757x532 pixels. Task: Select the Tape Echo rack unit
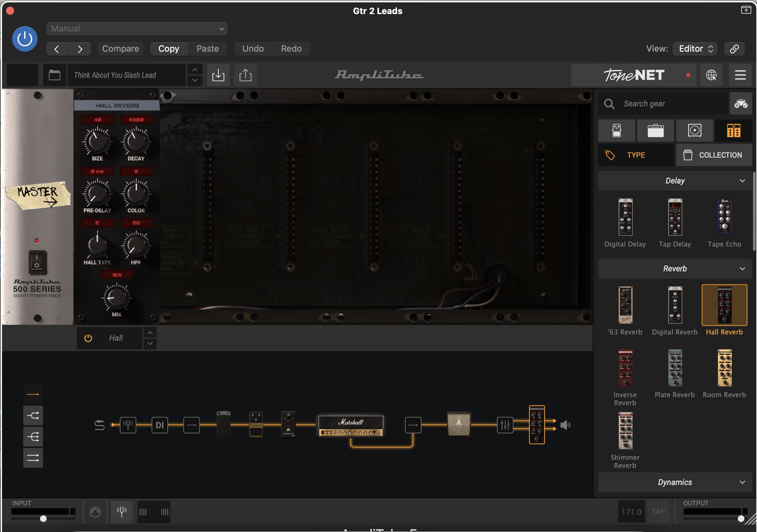click(724, 217)
